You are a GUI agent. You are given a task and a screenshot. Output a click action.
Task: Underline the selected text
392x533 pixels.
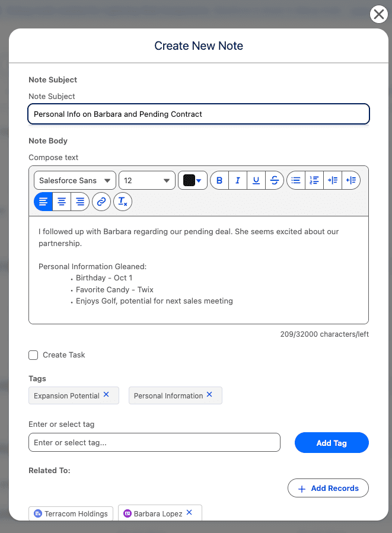pyautogui.click(x=256, y=180)
